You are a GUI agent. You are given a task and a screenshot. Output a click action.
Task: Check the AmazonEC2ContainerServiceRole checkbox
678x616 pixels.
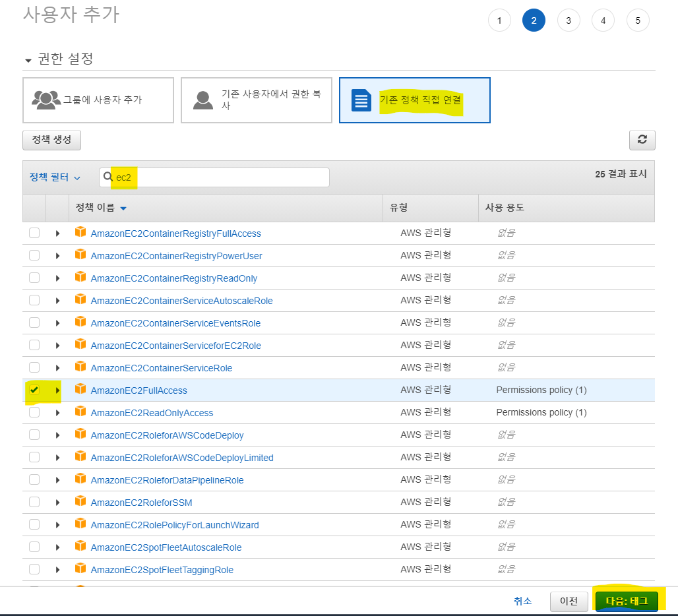click(x=34, y=367)
